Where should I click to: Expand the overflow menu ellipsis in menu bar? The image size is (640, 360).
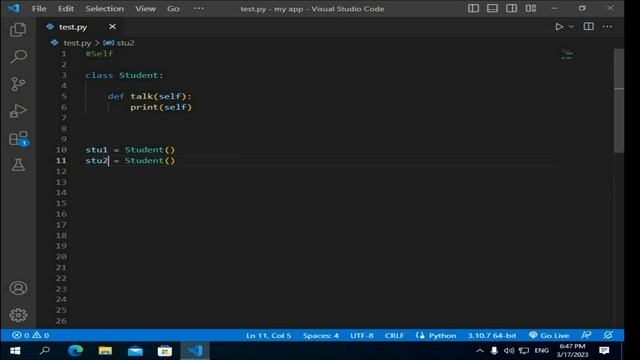coord(199,9)
